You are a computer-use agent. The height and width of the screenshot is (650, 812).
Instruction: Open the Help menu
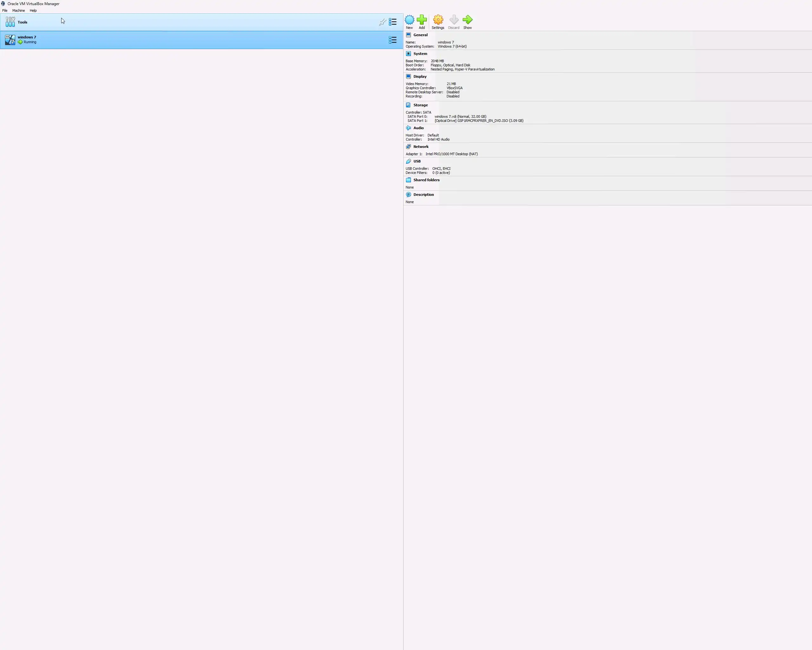(33, 10)
